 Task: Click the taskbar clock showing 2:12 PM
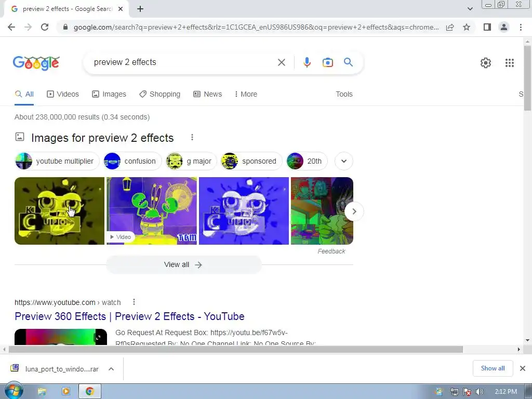[x=506, y=392]
